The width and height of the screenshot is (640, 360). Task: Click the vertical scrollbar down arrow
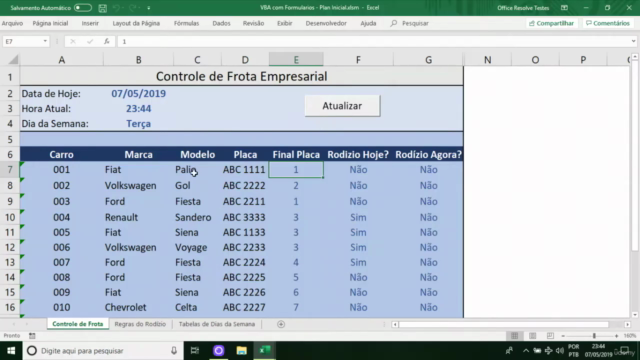click(635, 315)
